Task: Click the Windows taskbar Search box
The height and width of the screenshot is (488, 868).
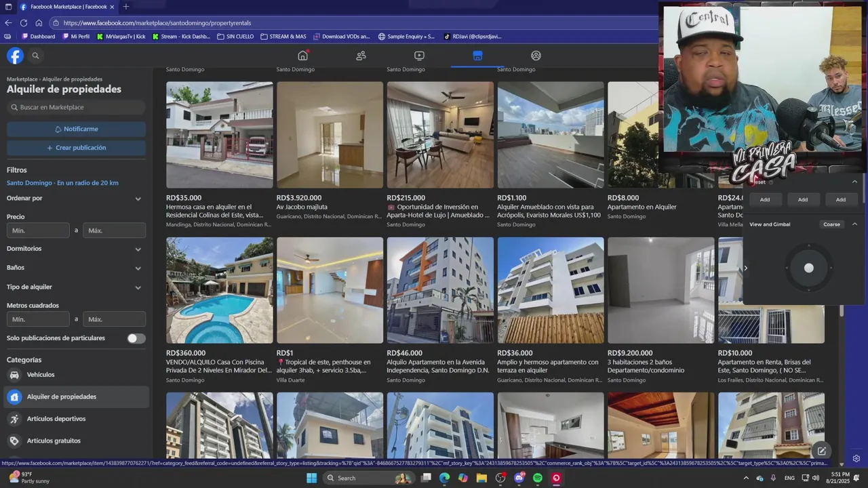Action: point(370,478)
